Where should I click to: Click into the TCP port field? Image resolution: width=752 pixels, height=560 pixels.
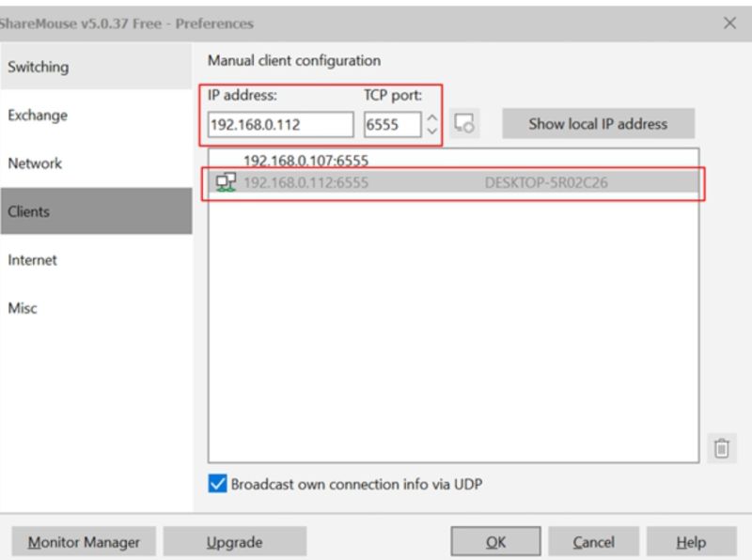pos(392,125)
